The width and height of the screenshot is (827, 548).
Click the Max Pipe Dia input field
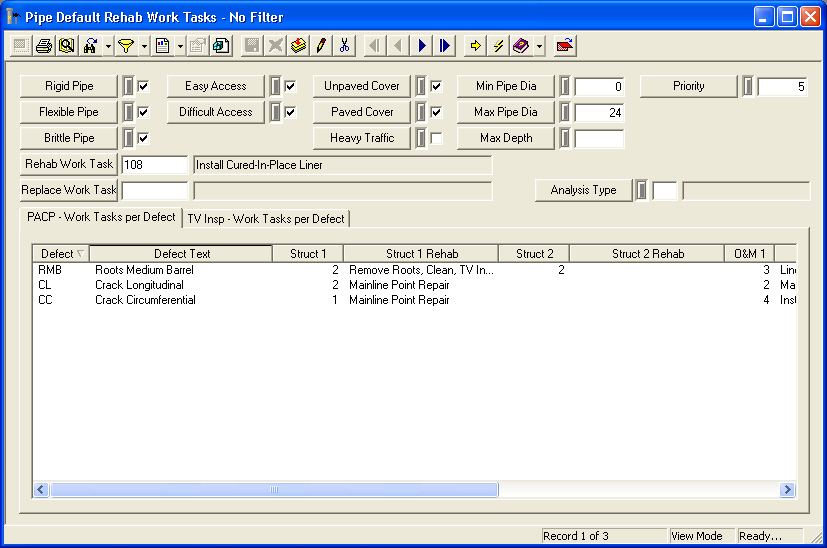tap(599, 112)
